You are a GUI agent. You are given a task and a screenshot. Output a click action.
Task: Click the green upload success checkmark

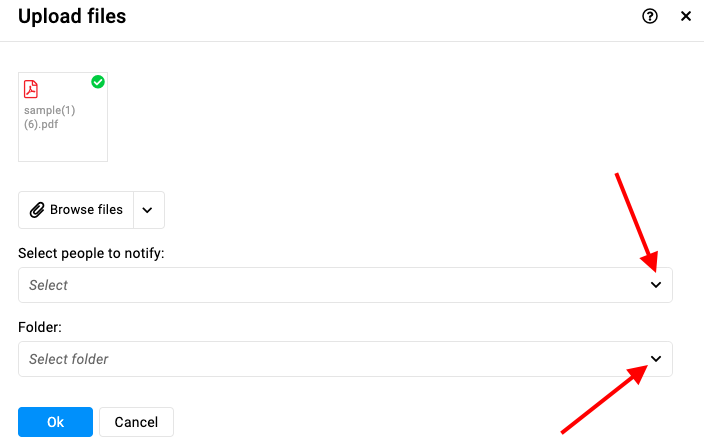tap(98, 82)
